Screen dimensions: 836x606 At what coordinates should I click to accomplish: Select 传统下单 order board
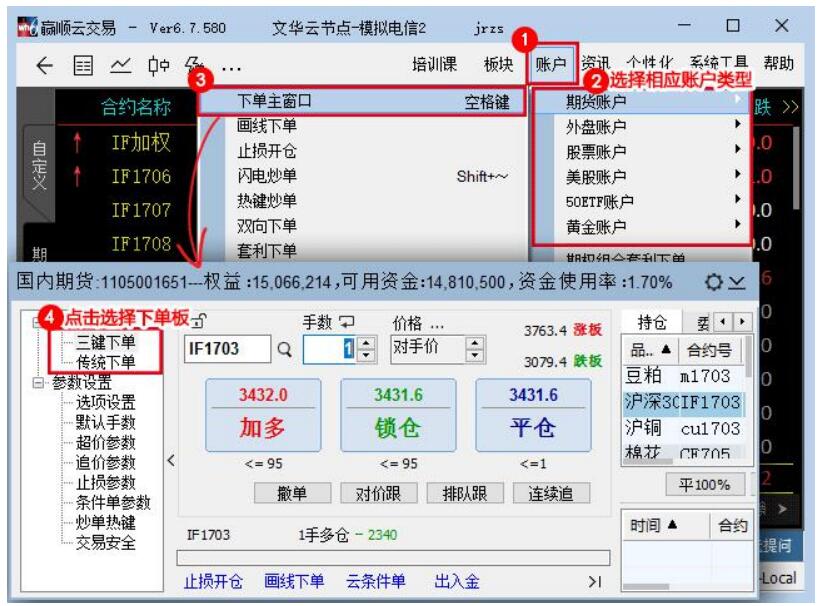pyautogui.click(x=106, y=362)
